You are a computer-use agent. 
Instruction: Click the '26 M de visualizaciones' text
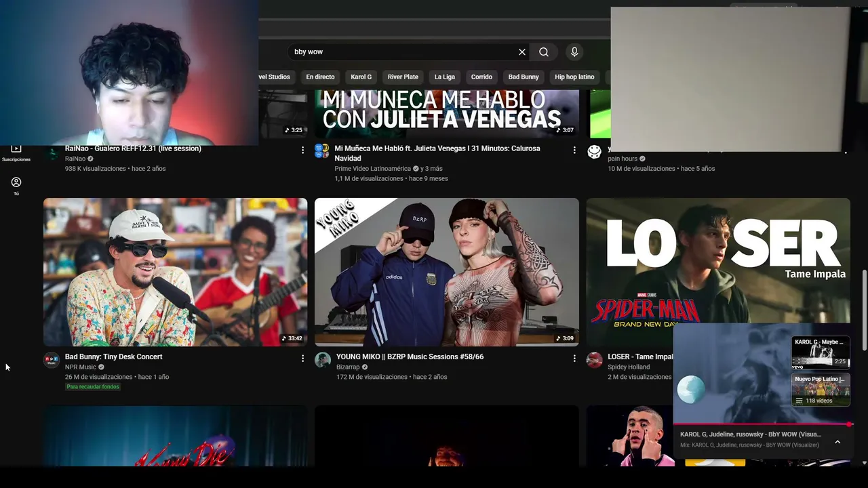pyautogui.click(x=99, y=377)
